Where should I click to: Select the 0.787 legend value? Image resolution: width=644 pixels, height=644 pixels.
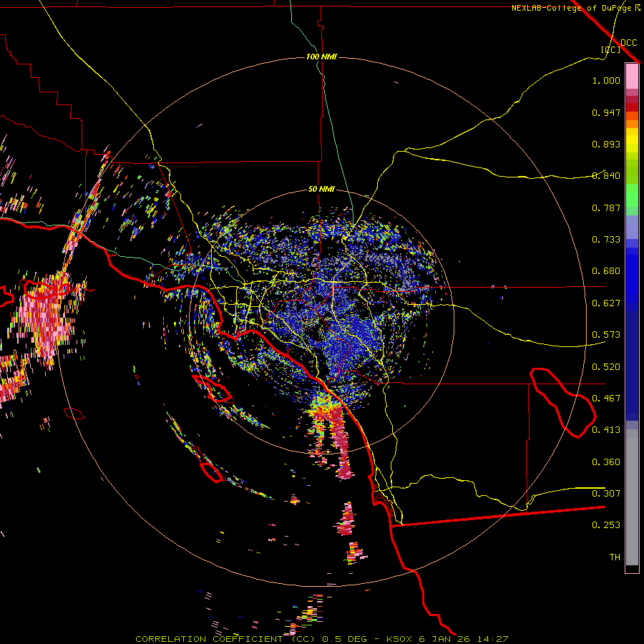[x=606, y=208]
